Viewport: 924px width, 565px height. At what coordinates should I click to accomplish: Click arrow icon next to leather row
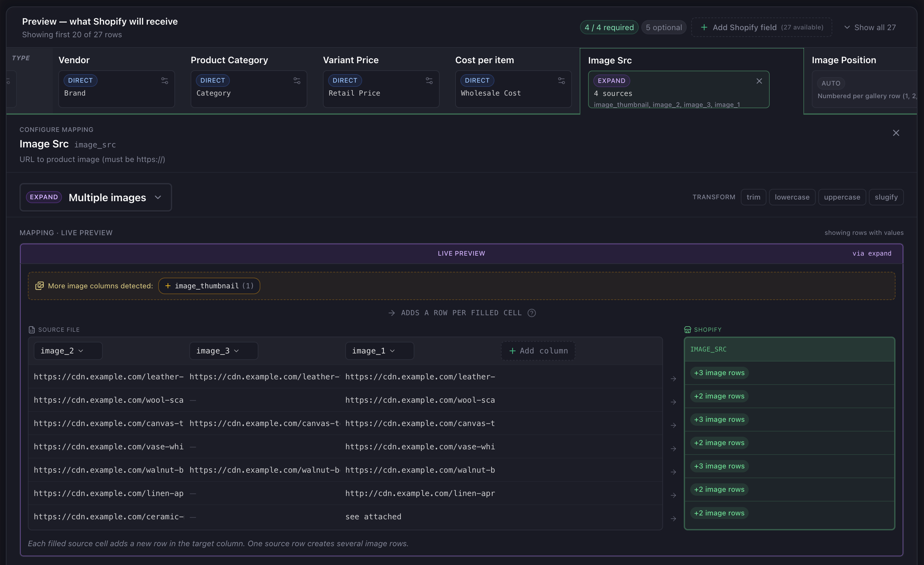point(673,379)
